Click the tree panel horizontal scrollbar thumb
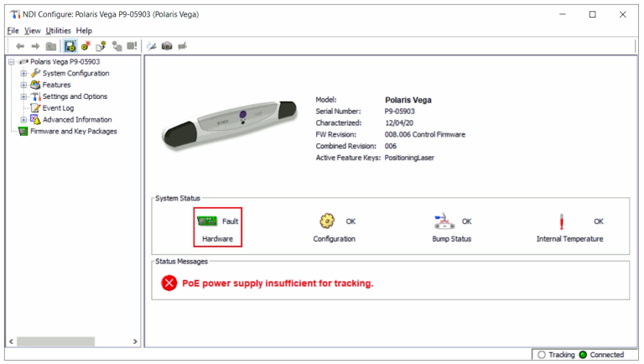 click(x=56, y=341)
